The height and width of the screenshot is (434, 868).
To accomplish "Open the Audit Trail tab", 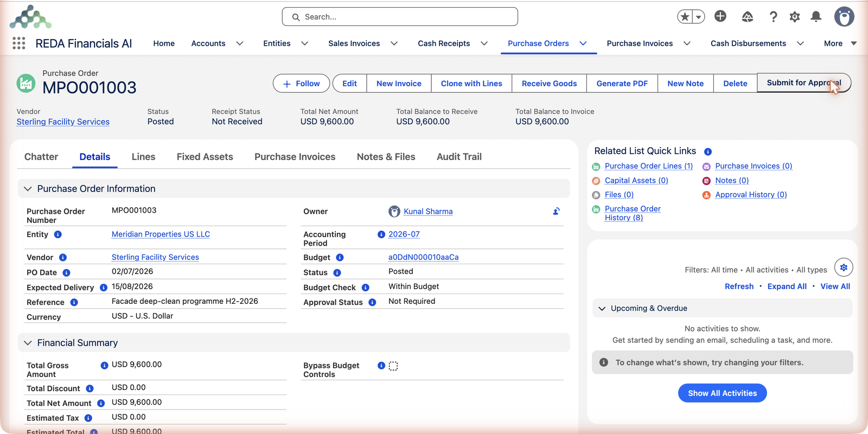I will [459, 157].
